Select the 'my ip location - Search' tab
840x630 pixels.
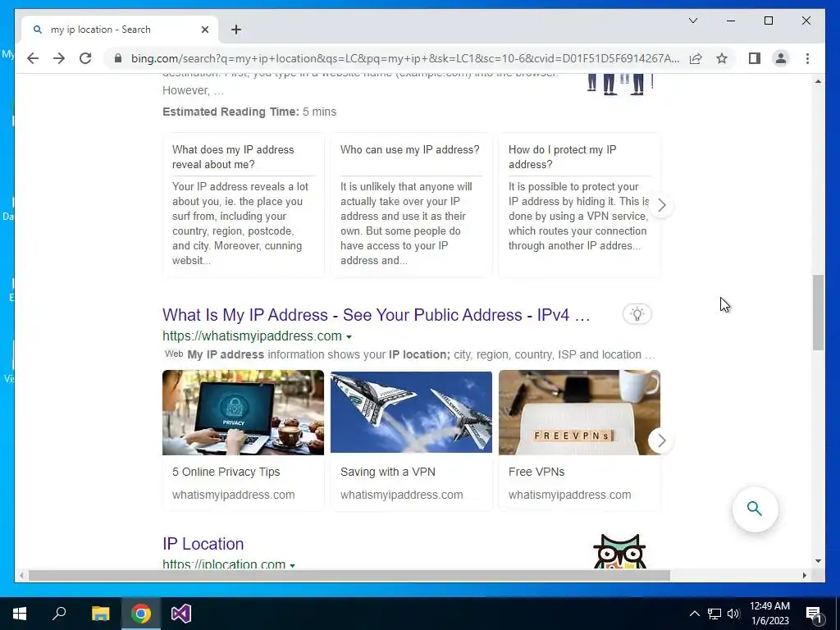(120, 30)
